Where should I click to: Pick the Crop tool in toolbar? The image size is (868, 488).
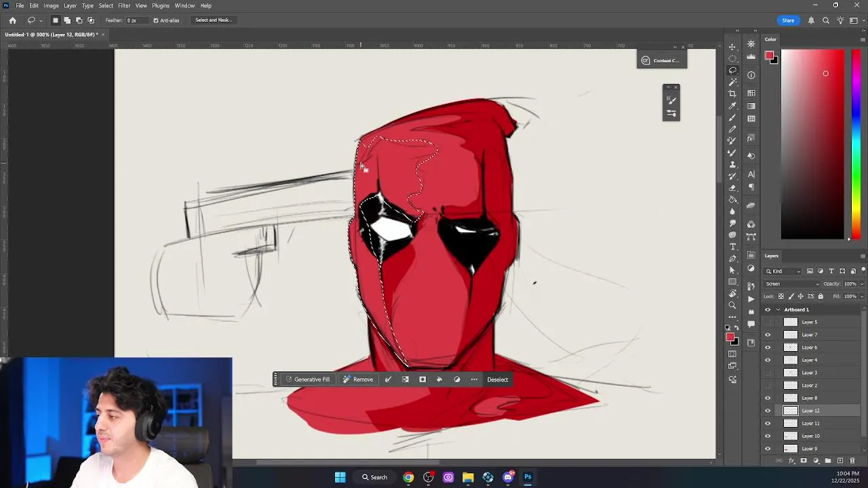pos(732,94)
